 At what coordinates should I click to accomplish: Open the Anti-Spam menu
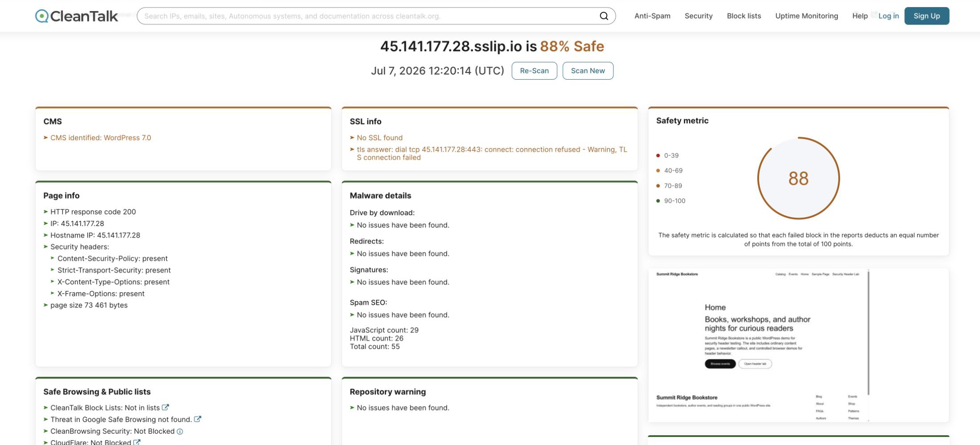pyautogui.click(x=652, y=16)
